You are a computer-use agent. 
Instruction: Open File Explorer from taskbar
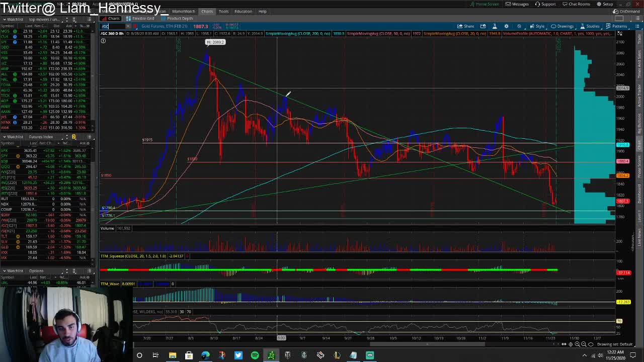click(x=172, y=355)
